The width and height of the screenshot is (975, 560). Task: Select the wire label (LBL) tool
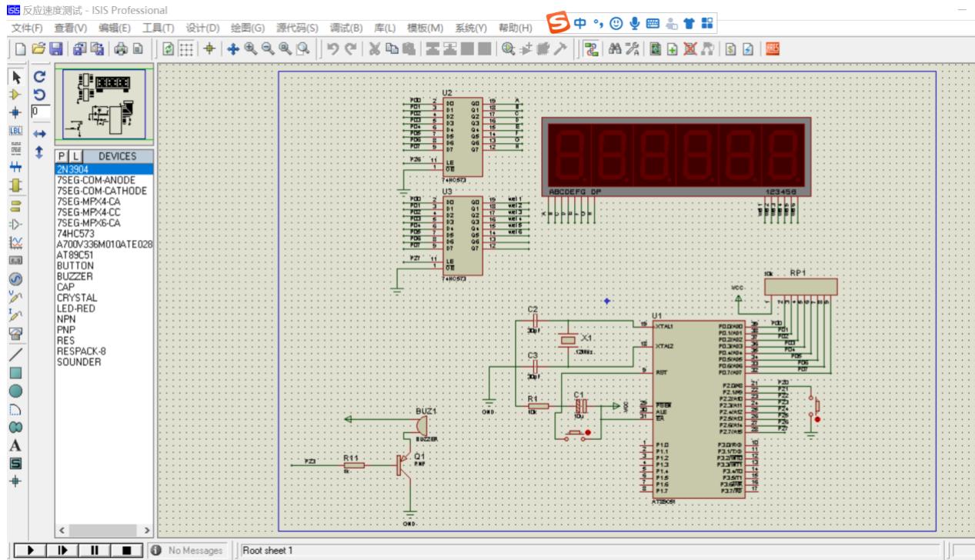(x=15, y=128)
